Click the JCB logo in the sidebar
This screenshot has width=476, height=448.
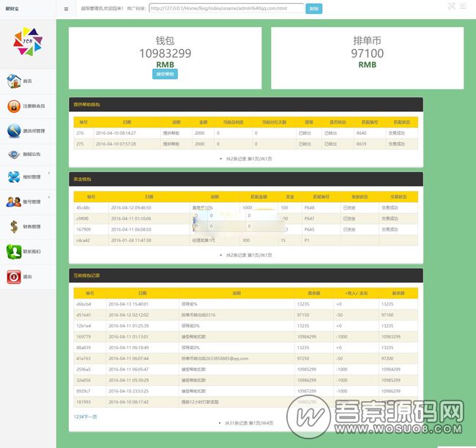point(28,42)
